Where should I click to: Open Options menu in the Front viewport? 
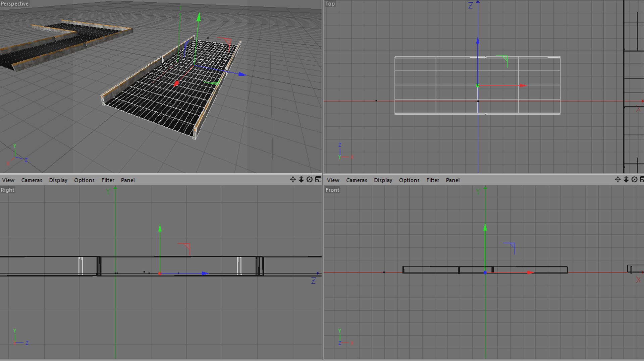click(409, 180)
